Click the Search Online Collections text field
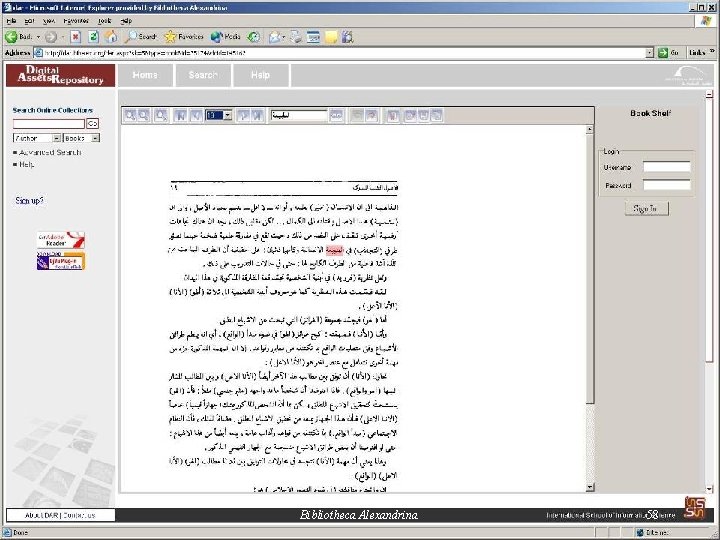Screen dimensions: 720x540 pos(49,124)
